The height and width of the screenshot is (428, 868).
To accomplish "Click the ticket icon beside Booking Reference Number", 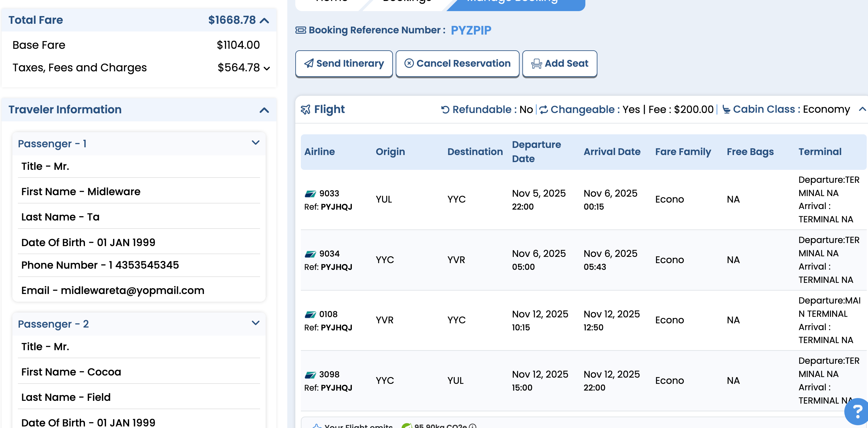I will [x=301, y=30].
